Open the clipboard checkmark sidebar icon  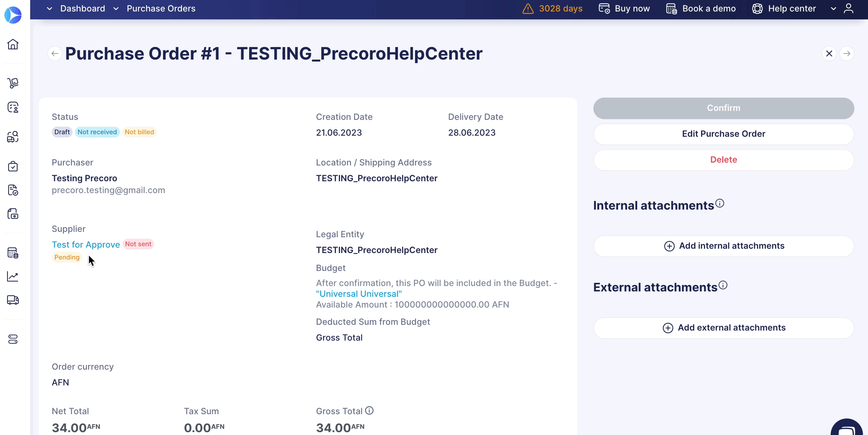[x=13, y=166]
